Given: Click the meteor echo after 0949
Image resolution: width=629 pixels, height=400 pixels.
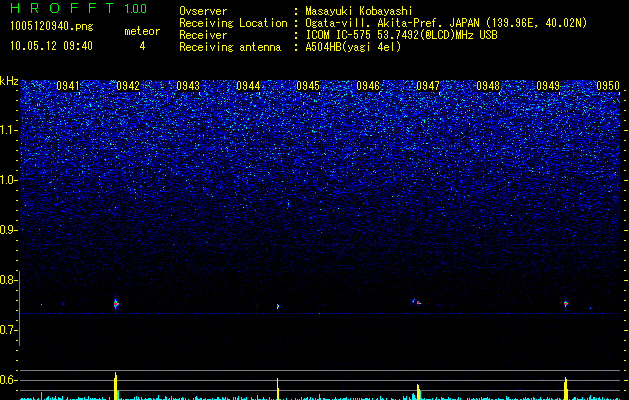Looking at the screenshot, I should [x=566, y=304].
